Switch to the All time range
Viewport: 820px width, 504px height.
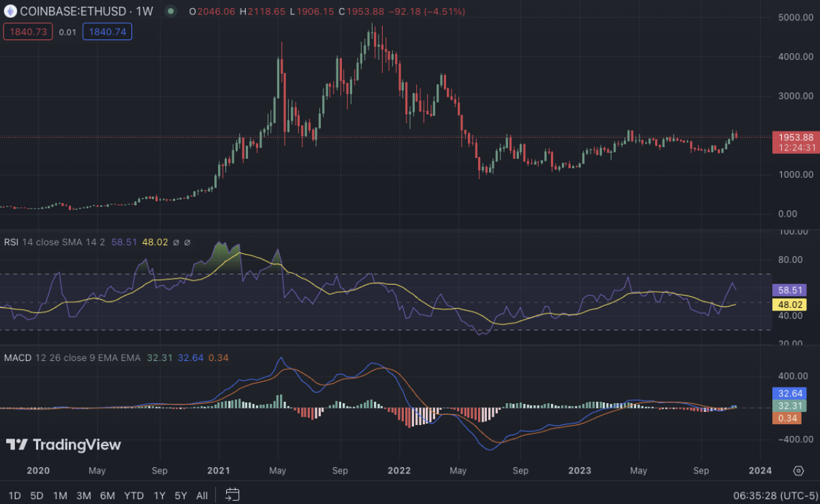point(202,495)
